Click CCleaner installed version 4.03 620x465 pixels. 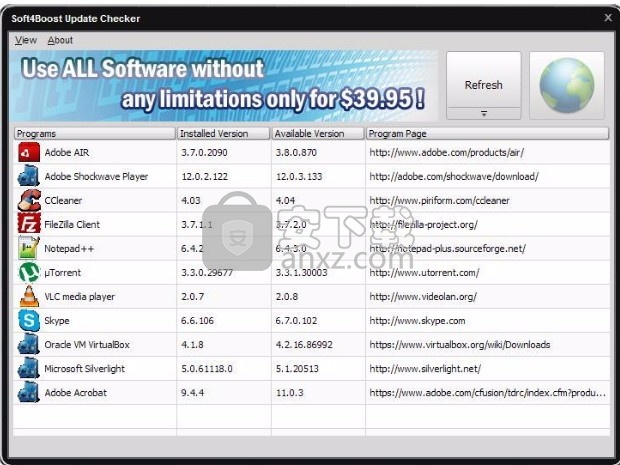191,200
